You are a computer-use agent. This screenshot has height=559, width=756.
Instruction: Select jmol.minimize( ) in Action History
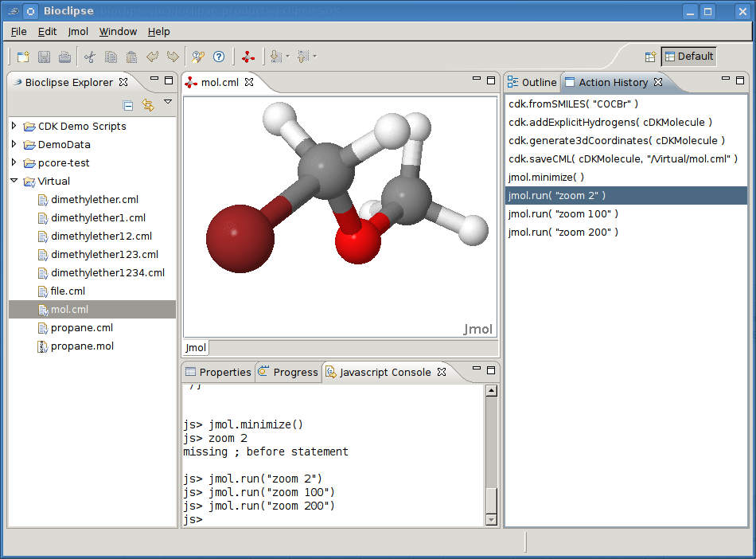[x=546, y=177]
